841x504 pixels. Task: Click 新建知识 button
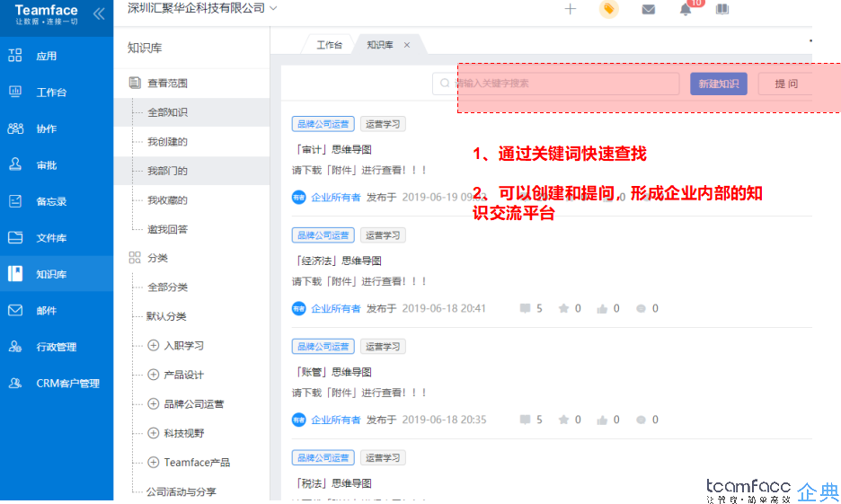718,84
